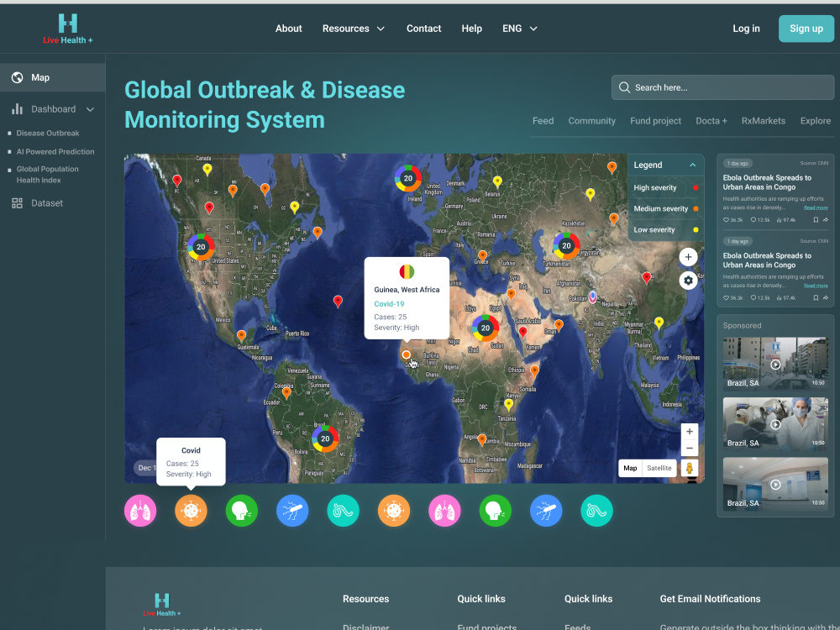Open the ENG language dropdown
This screenshot has height=630, width=840.
click(520, 29)
